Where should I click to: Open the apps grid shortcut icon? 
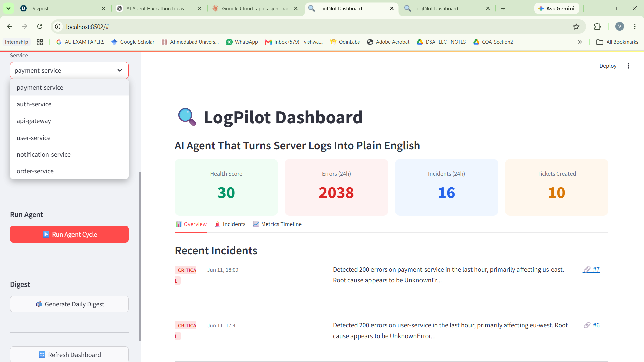[40, 42]
